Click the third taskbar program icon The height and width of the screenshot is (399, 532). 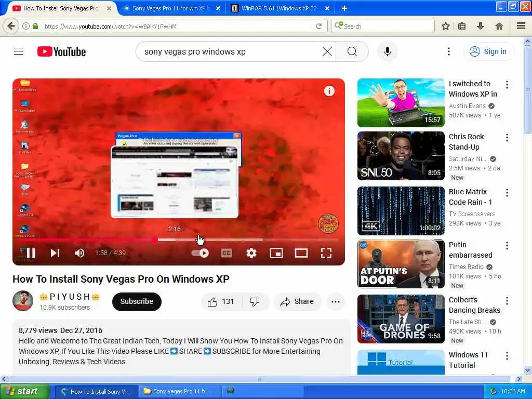coord(231,391)
